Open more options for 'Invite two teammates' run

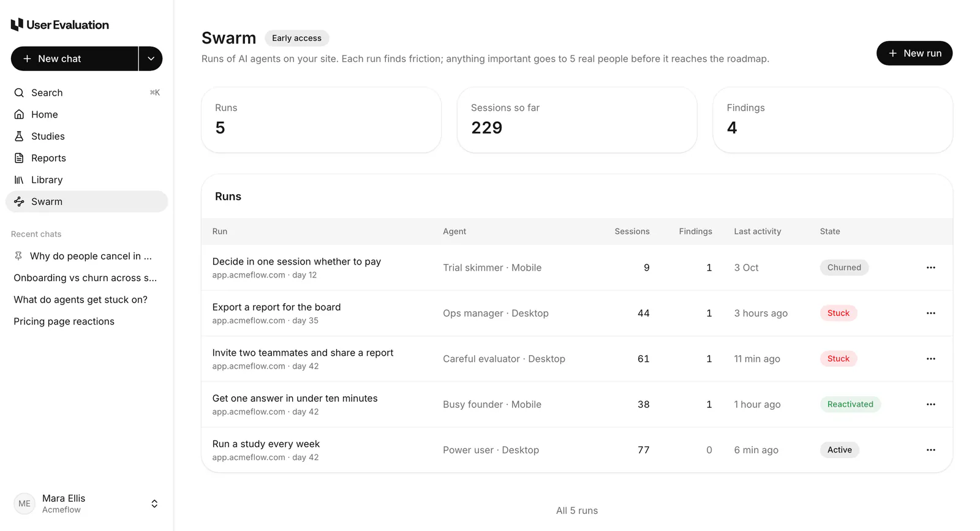930,359
